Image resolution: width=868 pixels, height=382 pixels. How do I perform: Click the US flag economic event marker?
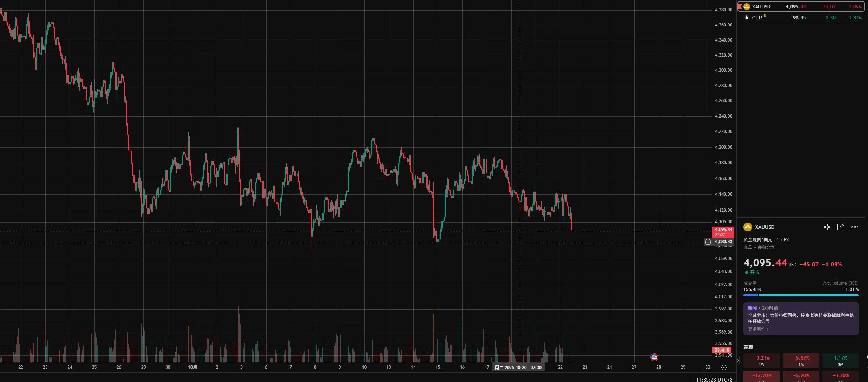pyautogui.click(x=654, y=357)
